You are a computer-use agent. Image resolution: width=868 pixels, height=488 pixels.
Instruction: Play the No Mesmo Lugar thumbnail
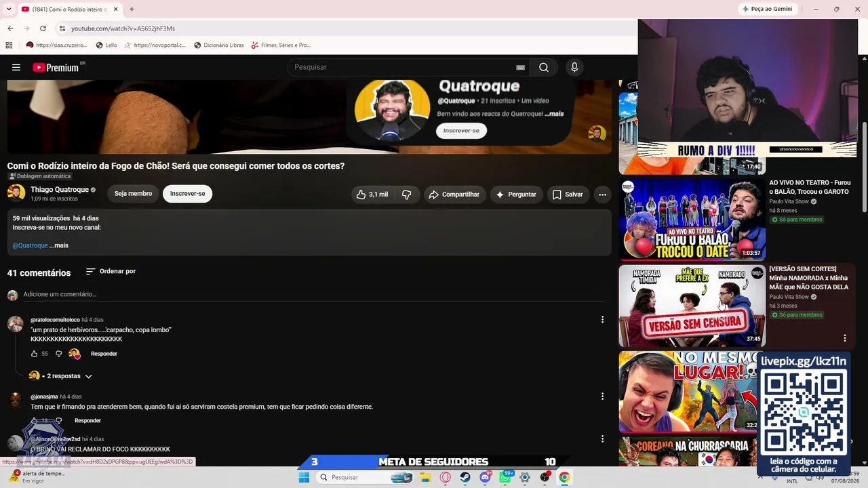tap(688, 392)
